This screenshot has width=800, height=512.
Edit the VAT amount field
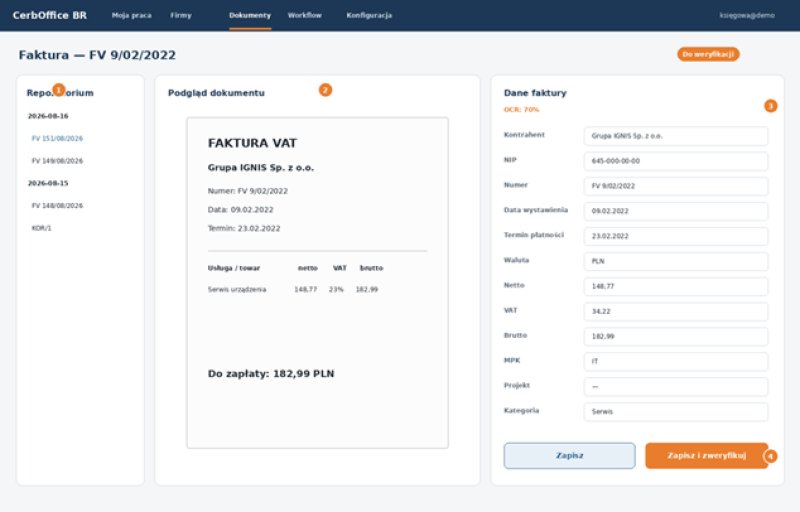click(x=676, y=311)
